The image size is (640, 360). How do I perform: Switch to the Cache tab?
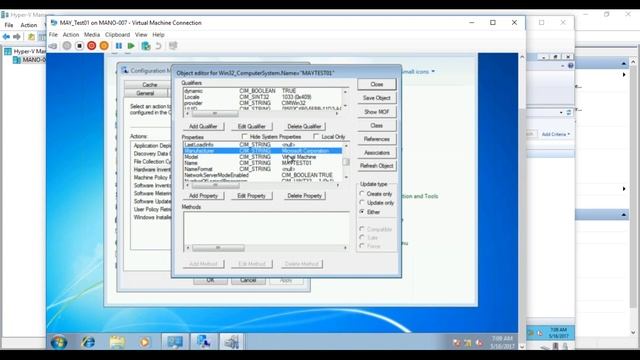point(149,84)
